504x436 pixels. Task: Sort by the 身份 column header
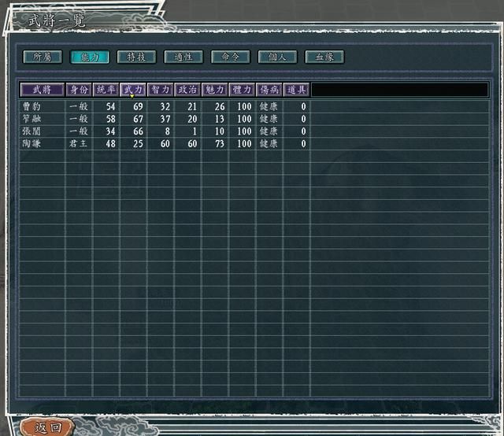tap(79, 90)
